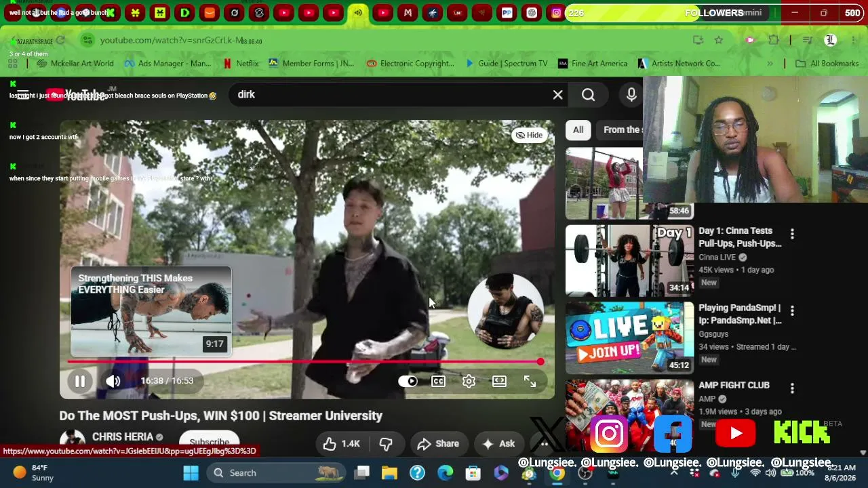Like the video with thumbs up
Image resolution: width=868 pixels, height=488 pixels.
[341, 444]
